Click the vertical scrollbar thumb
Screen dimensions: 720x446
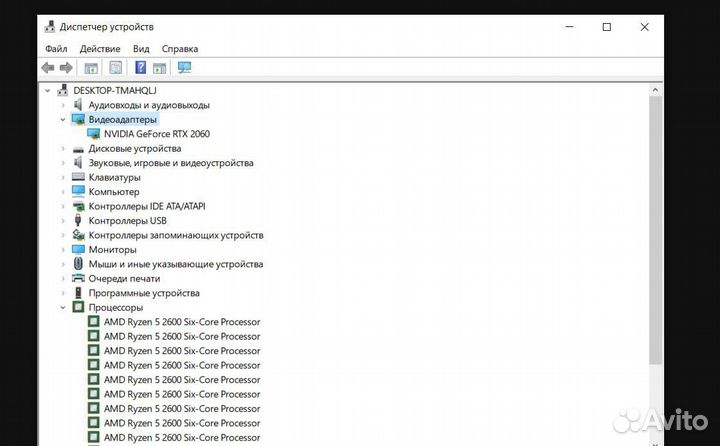(x=655, y=230)
